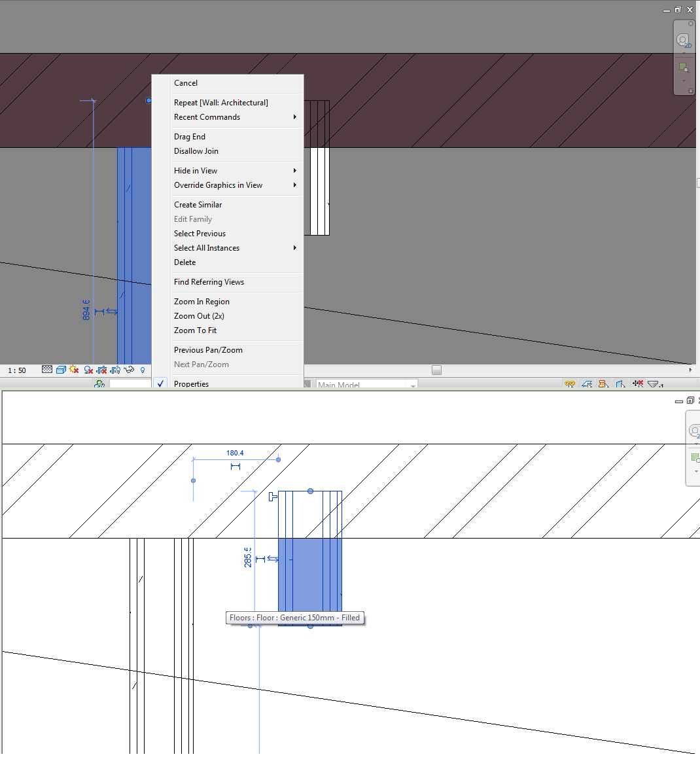Toggle the checked Properties menu entry
The height and width of the screenshot is (782, 700).
pos(228,383)
